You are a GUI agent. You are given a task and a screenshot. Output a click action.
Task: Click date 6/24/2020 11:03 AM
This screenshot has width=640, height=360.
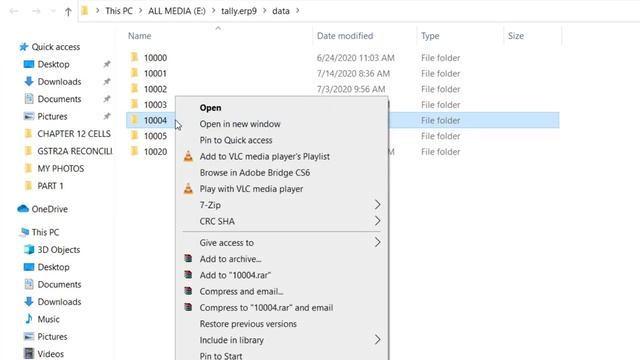coord(356,58)
